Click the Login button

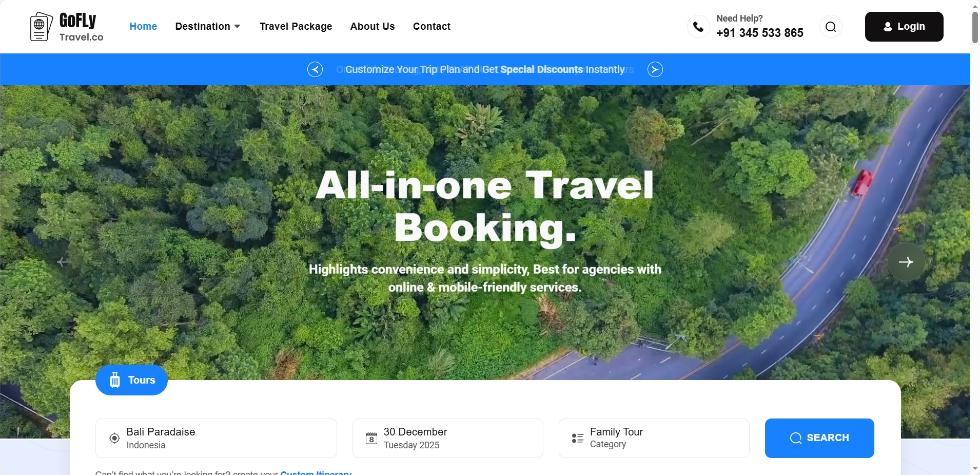tap(904, 27)
